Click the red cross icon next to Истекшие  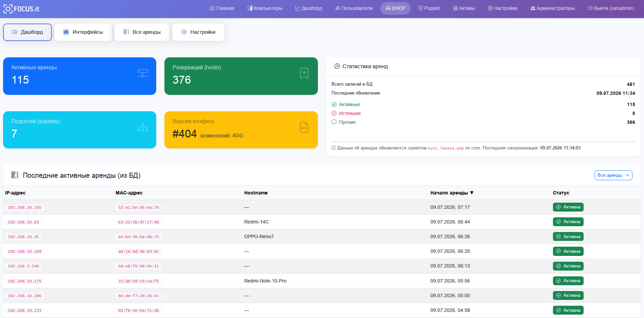click(334, 113)
